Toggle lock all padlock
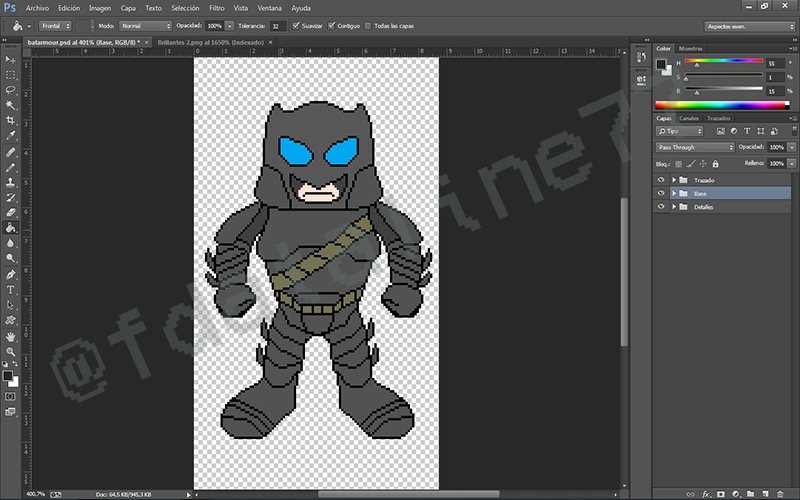Viewport: 800px width, 500px height. coord(715,164)
